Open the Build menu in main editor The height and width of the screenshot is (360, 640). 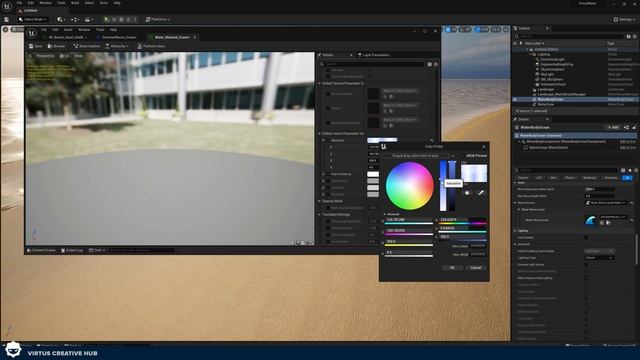point(75,3)
